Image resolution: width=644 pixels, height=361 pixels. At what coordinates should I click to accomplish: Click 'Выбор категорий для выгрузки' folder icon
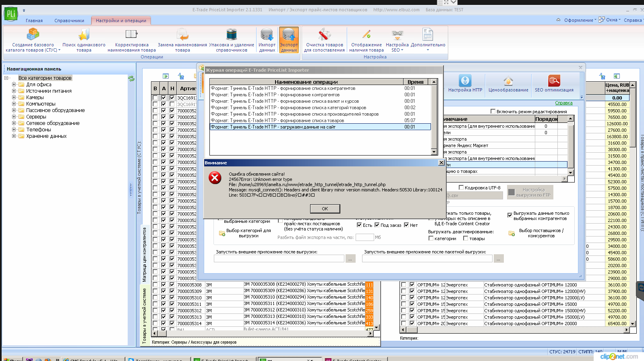click(222, 233)
